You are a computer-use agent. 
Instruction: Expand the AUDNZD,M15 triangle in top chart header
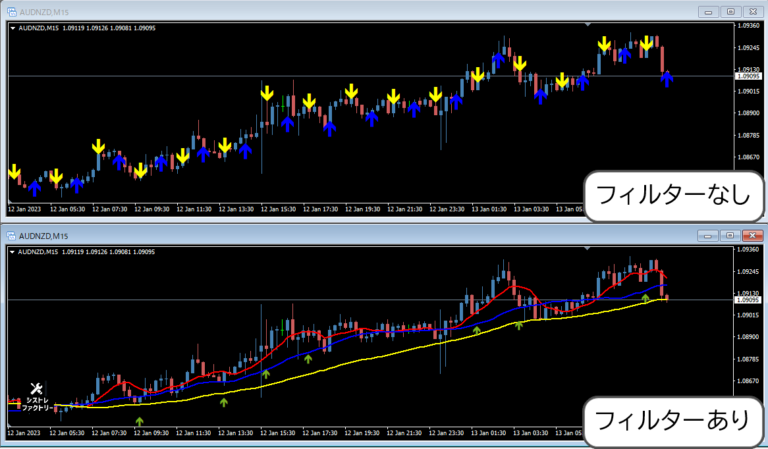12,28
